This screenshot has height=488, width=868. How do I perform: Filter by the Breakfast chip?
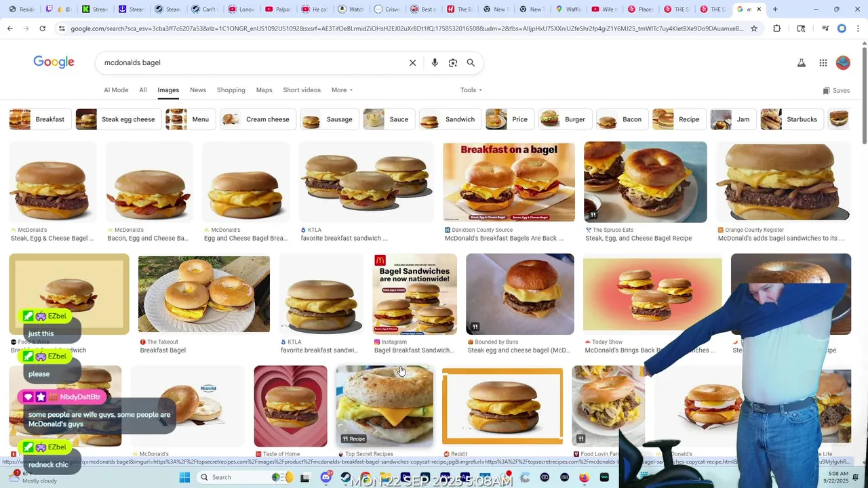point(39,119)
